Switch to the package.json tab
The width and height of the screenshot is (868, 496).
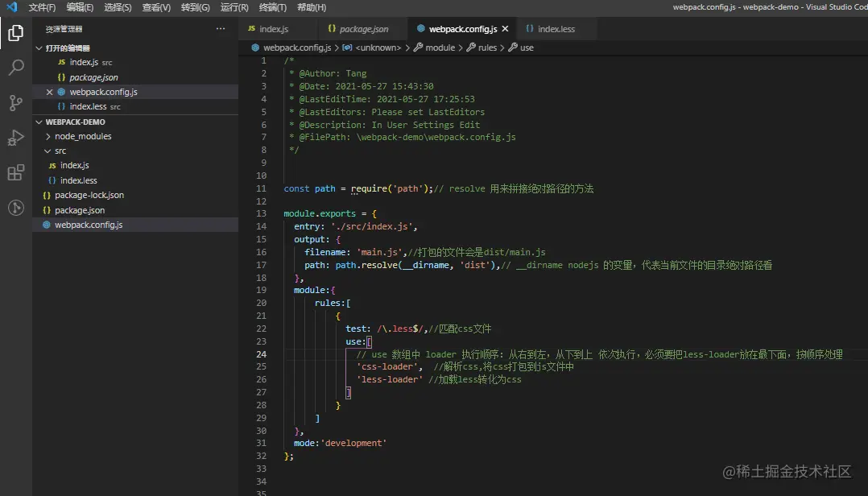[363, 29]
